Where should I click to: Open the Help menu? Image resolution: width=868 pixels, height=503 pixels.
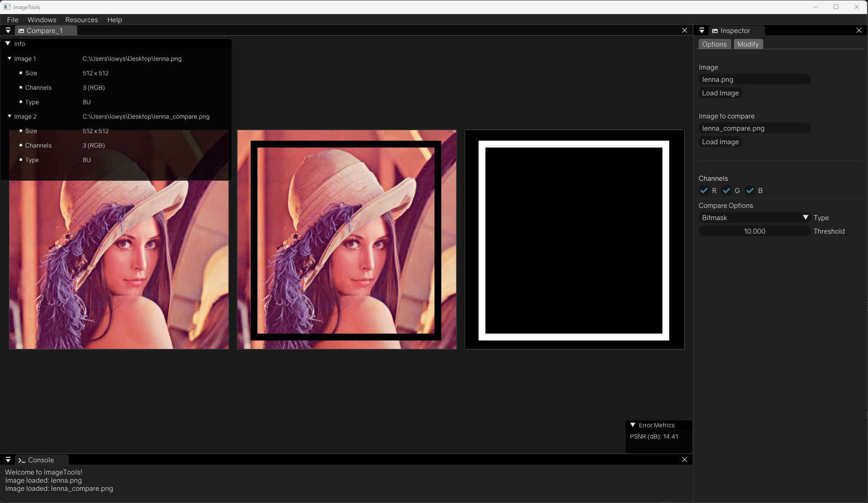coord(114,20)
